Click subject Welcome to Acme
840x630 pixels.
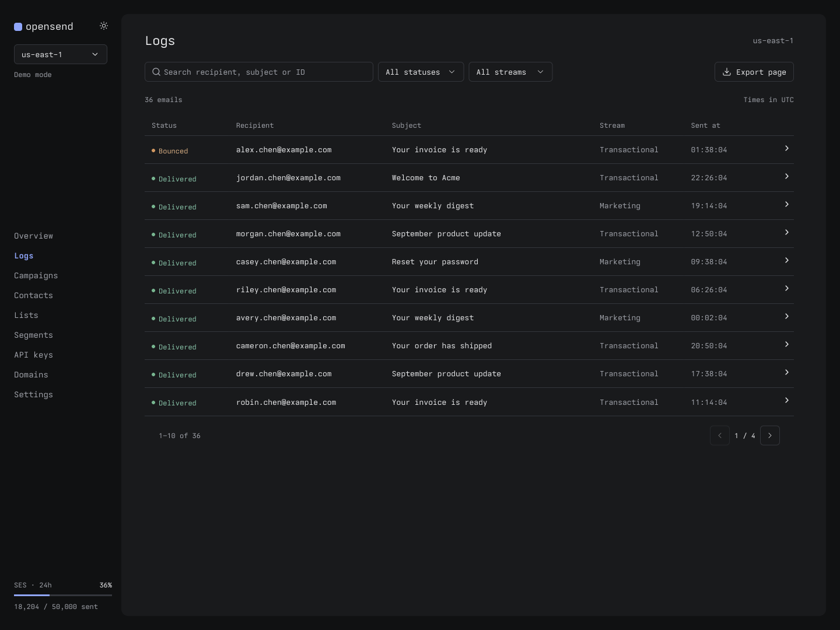coord(426,178)
